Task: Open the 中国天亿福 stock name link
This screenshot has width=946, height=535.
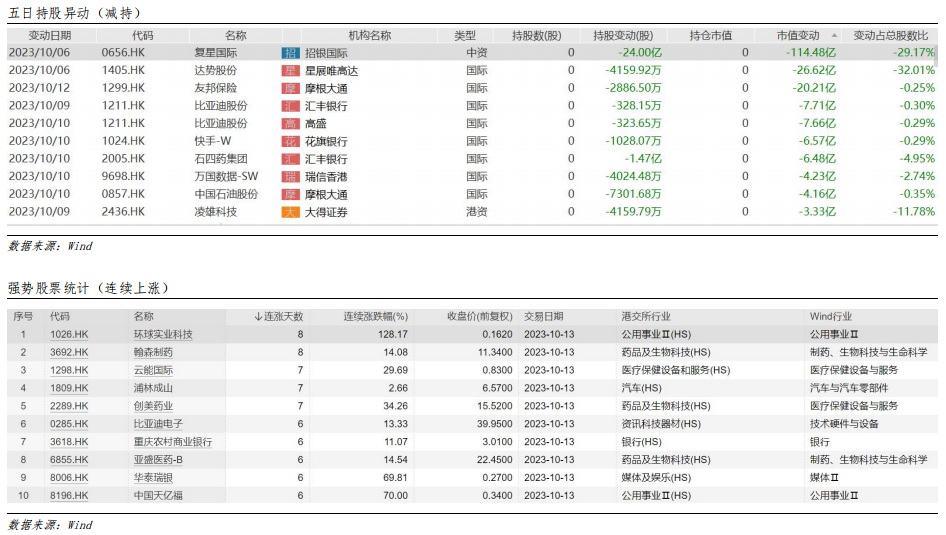Action: 158,496
